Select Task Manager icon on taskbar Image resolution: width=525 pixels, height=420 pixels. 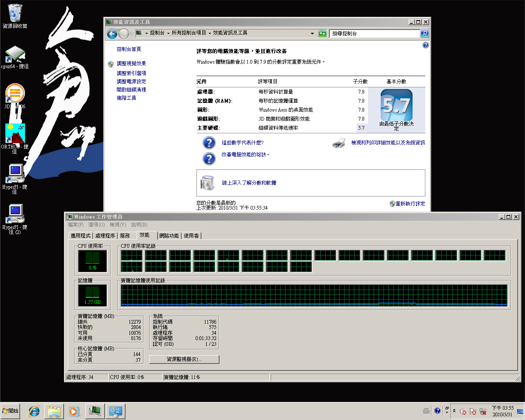point(95,411)
